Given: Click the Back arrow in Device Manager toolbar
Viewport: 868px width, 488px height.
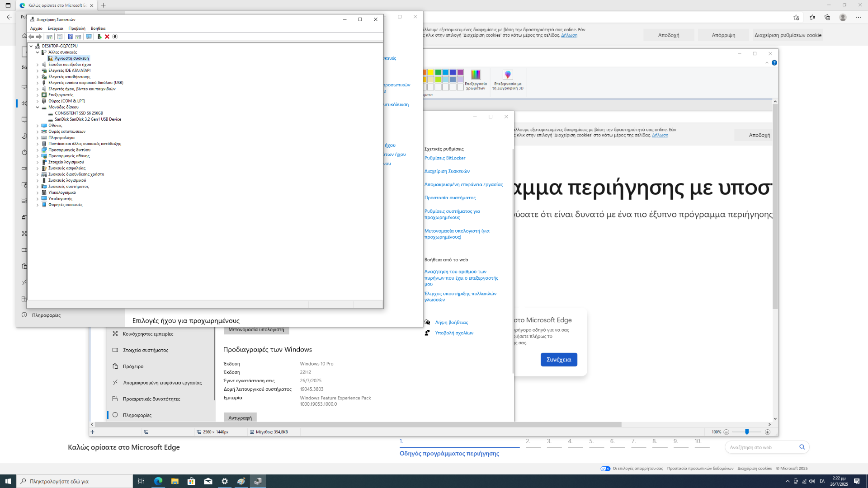Looking at the screenshot, I should tap(31, 37).
